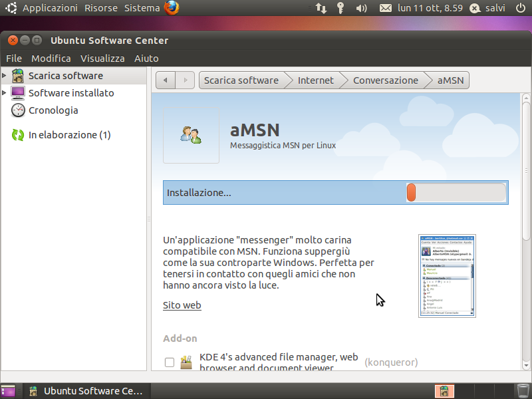Click the konqueror add-on package icon

186,362
